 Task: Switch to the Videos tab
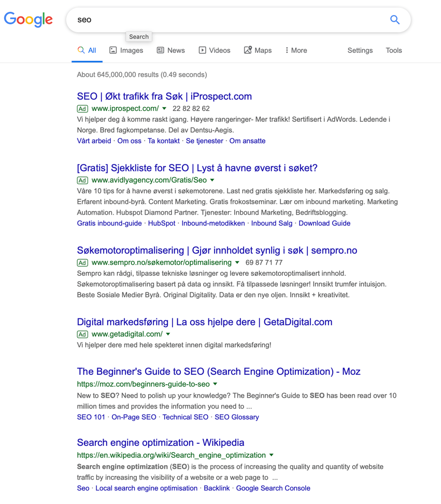(x=215, y=50)
